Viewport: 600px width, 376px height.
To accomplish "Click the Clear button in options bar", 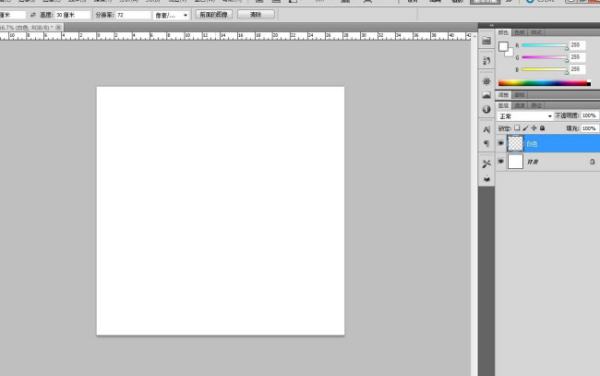I will click(x=256, y=15).
